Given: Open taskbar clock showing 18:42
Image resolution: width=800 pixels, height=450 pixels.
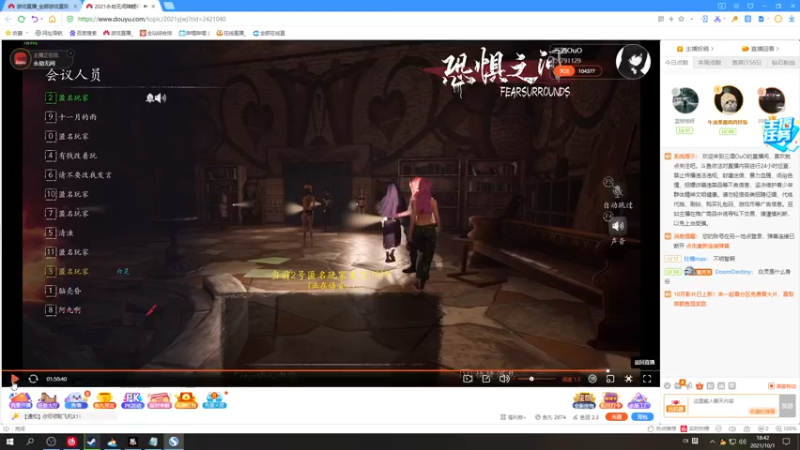Looking at the screenshot, I should tap(763, 441).
